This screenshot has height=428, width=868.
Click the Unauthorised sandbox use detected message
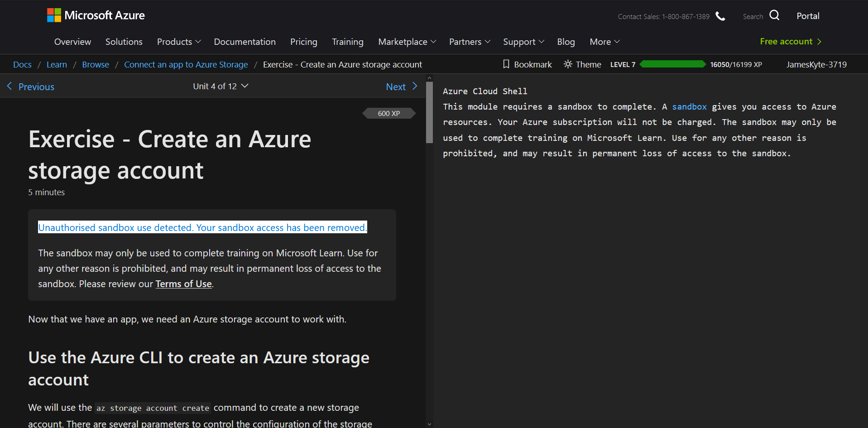[x=202, y=227]
